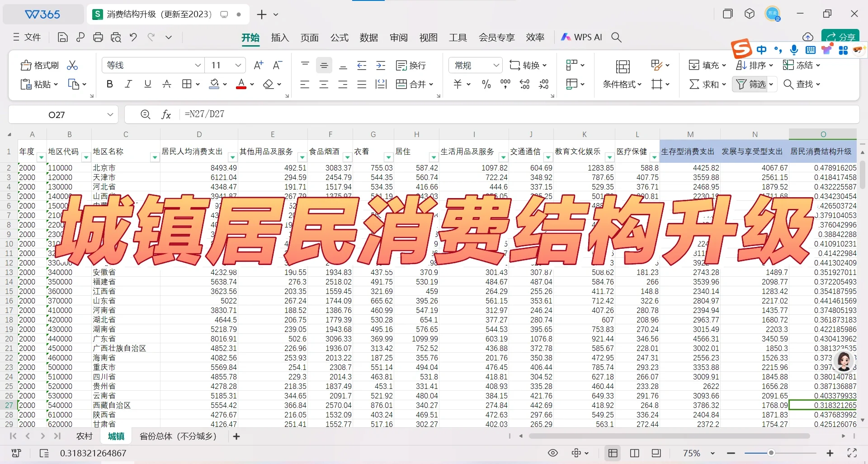The height and width of the screenshot is (464, 868).
Task: Open WPS AI assistant
Action: (581, 38)
